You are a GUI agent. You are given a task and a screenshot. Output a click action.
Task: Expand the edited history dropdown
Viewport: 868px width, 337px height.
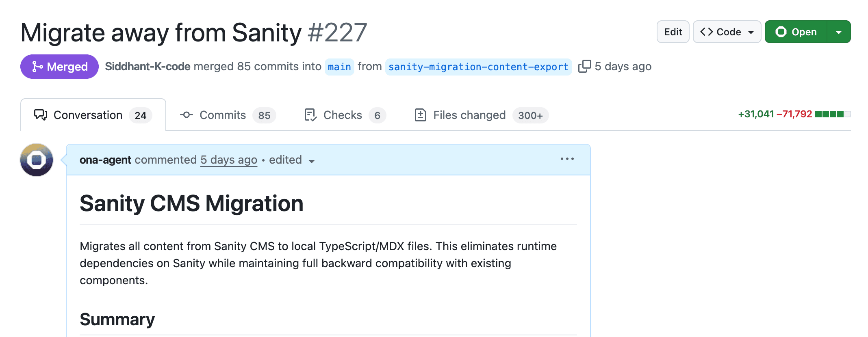pos(292,160)
